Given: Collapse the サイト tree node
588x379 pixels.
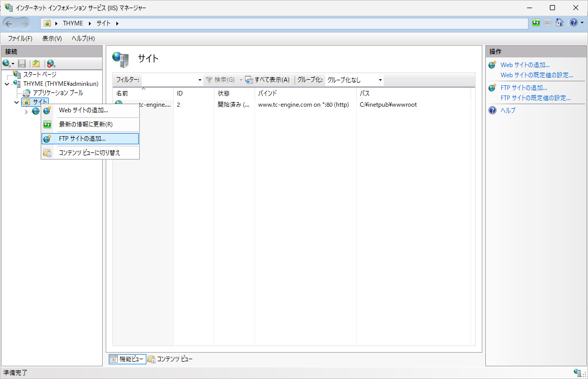Looking at the screenshot, I should tap(16, 102).
